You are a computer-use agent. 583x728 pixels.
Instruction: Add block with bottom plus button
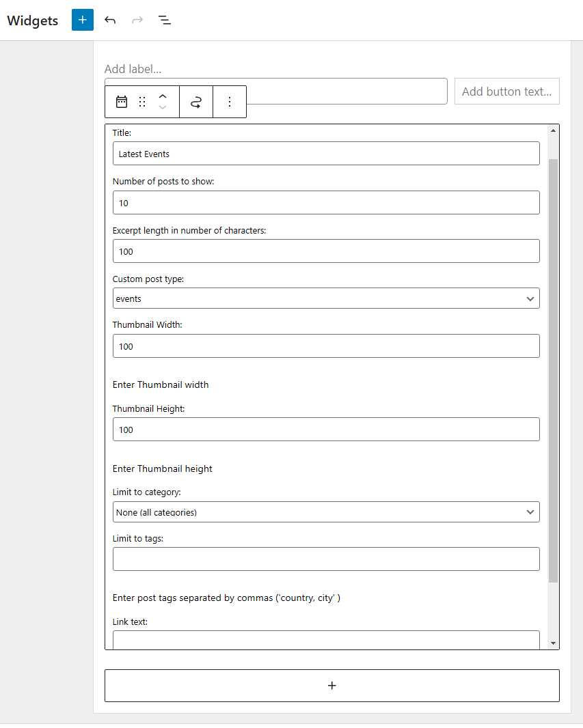[x=331, y=685]
